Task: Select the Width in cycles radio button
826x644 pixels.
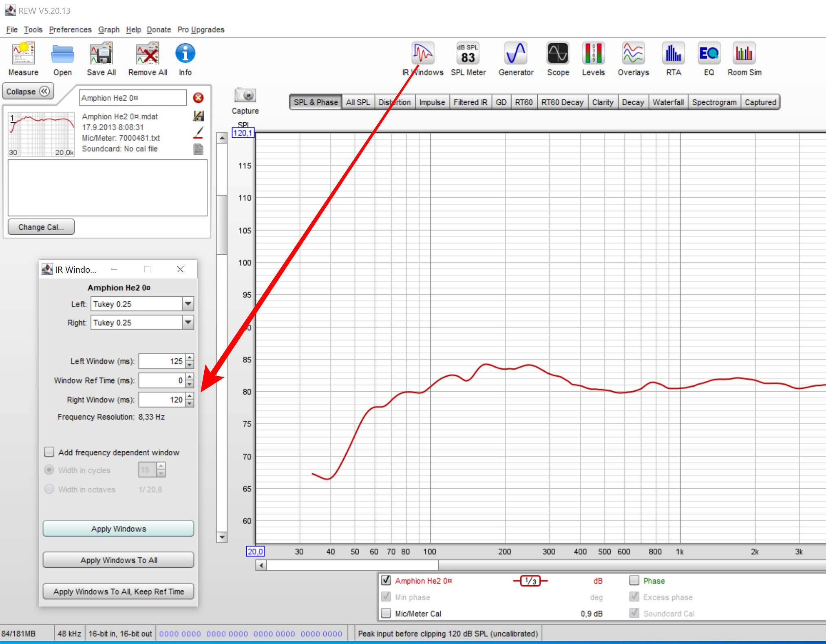Action: tap(49, 470)
